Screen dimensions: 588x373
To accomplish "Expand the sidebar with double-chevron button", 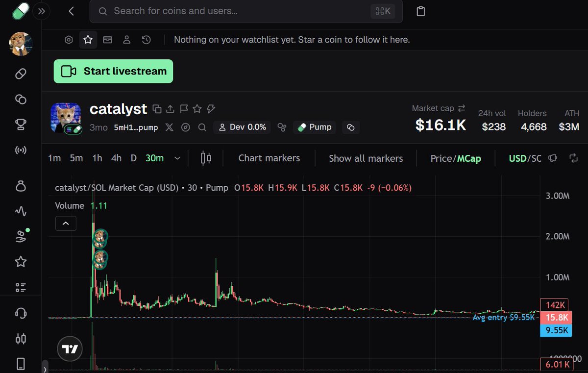I will coord(41,11).
